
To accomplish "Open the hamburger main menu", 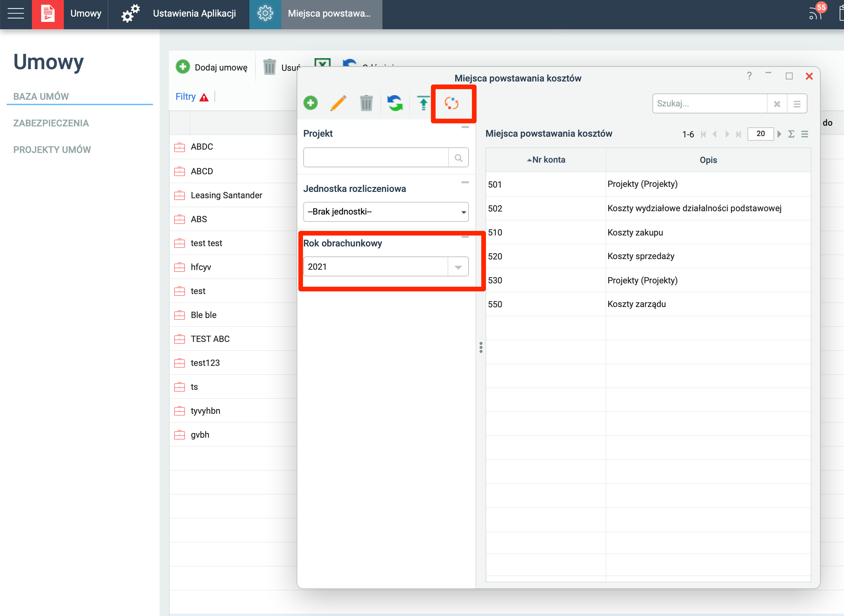I will click(x=16, y=13).
